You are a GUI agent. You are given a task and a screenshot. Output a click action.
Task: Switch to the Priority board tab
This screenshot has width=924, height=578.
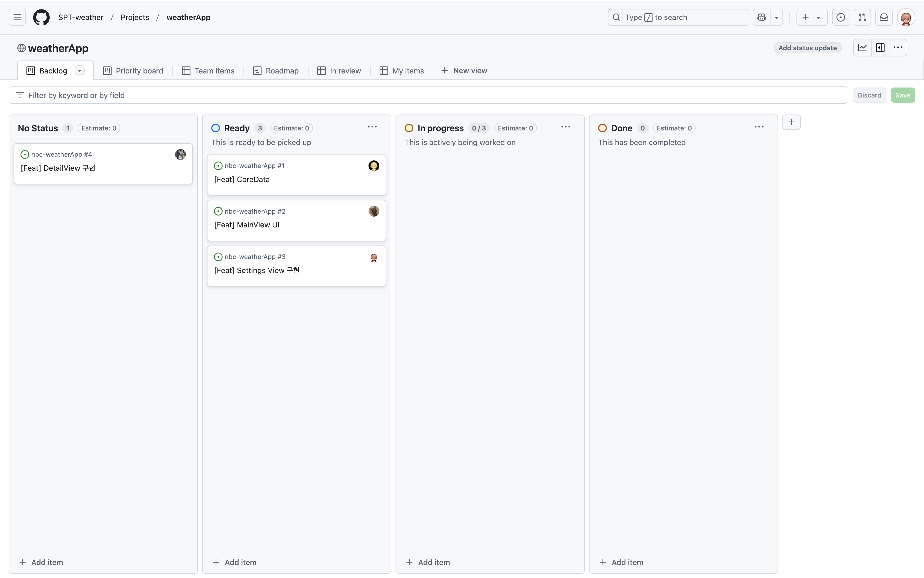pyautogui.click(x=133, y=71)
